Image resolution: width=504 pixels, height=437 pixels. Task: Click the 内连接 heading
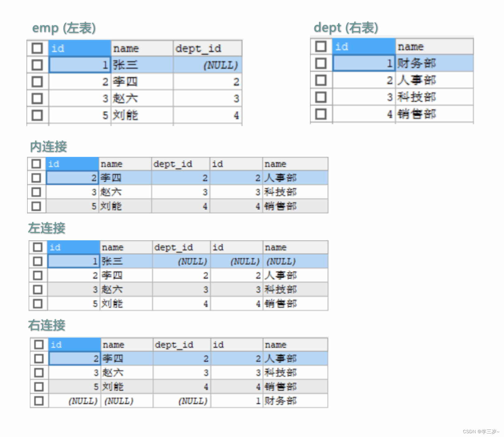click(x=48, y=147)
